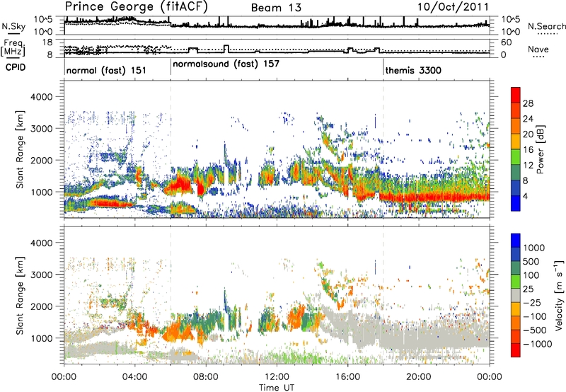Click the '20' power colorbar value
The height and width of the screenshot is (392, 566).
point(528,134)
